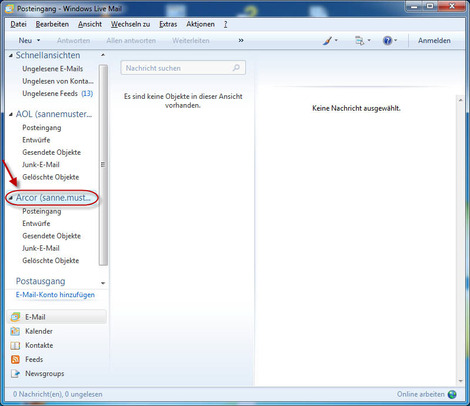Click the Neu button

click(x=25, y=41)
